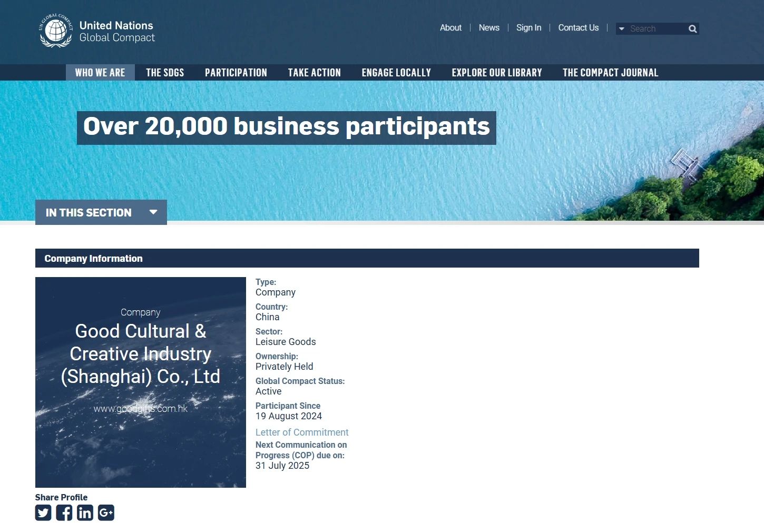This screenshot has width=764, height=532.
Task: Select the 'Privately Held' ownership value
Action: 285,367
